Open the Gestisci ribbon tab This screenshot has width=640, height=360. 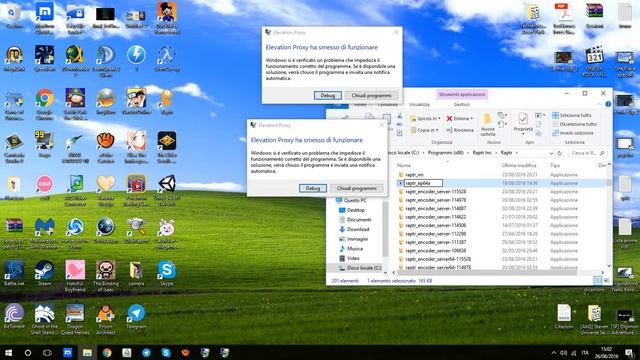point(462,104)
